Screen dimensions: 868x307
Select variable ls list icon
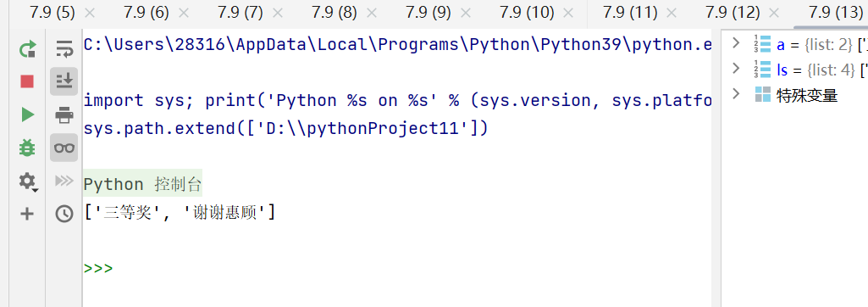(762, 70)
